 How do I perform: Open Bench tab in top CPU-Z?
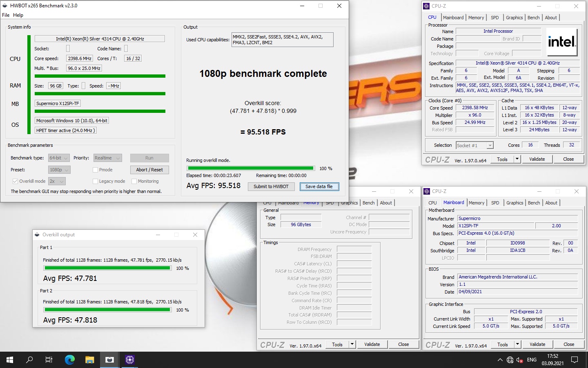[533, 18]
